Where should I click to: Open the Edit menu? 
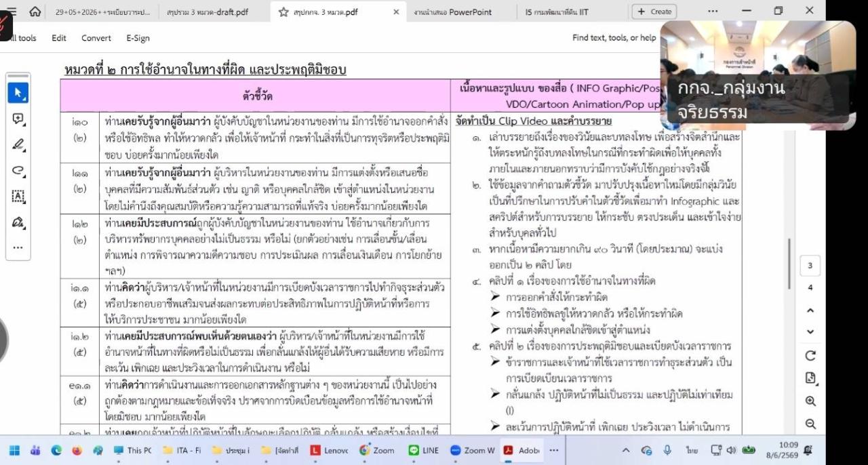point(59,38)
